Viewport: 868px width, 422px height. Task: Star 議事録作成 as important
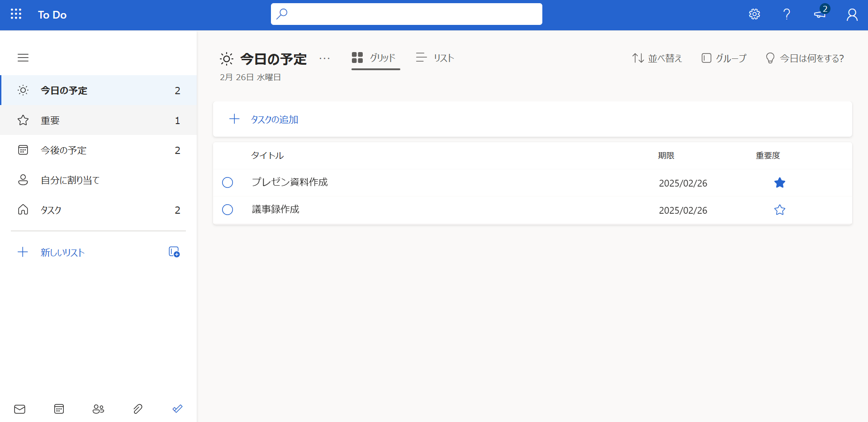(779, 210)
